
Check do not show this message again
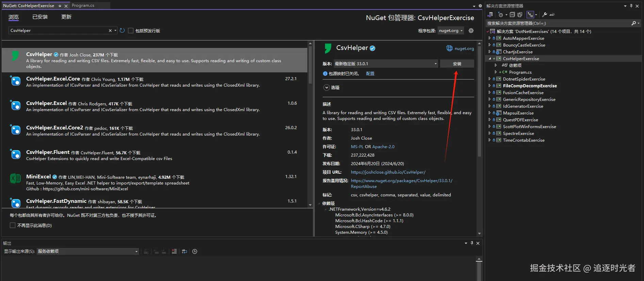coord(13,225)
